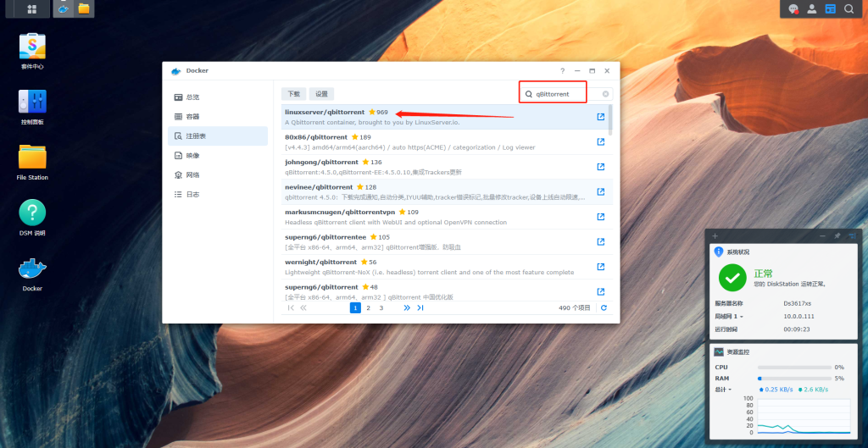Image resolution: width=868 pixels, height=448 pixels.
Task: Jump to the last results page
Action: [420, 307]
